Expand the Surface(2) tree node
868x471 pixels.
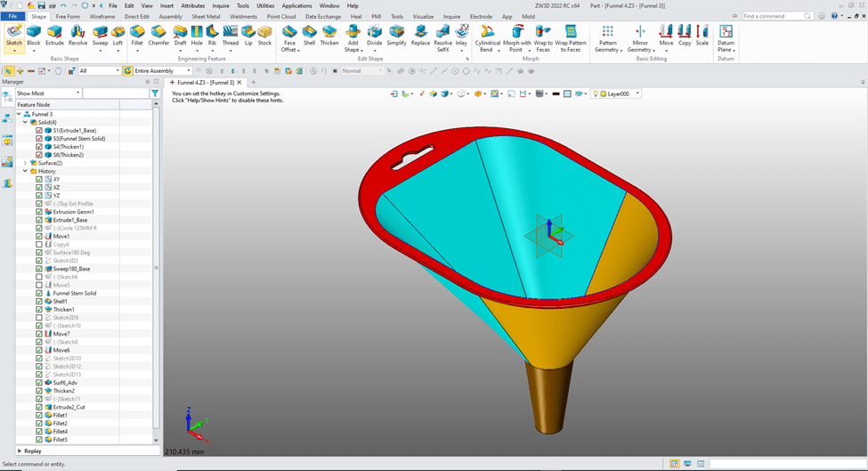tap(25, 163)
